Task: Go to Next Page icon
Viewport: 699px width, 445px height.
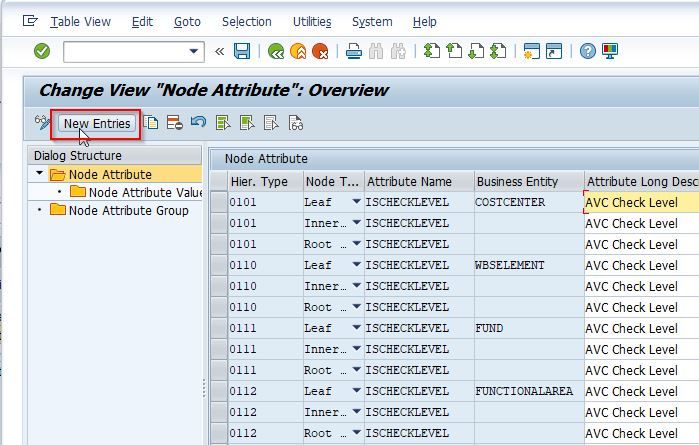Action: [x=476, y=51]
